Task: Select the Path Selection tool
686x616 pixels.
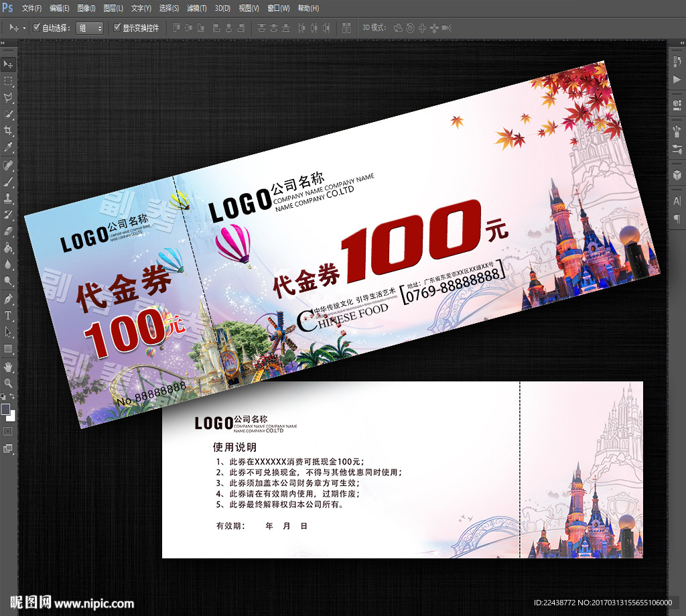Action: click(8, 332)
